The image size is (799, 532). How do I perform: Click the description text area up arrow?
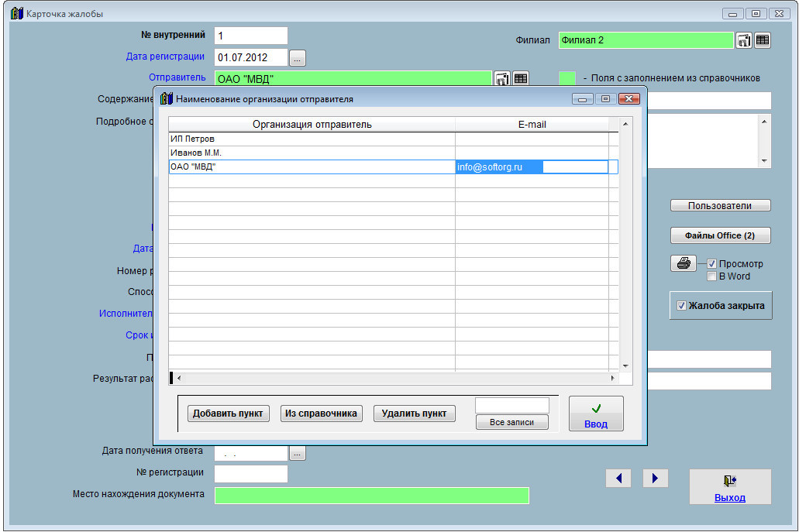point(764,121)
